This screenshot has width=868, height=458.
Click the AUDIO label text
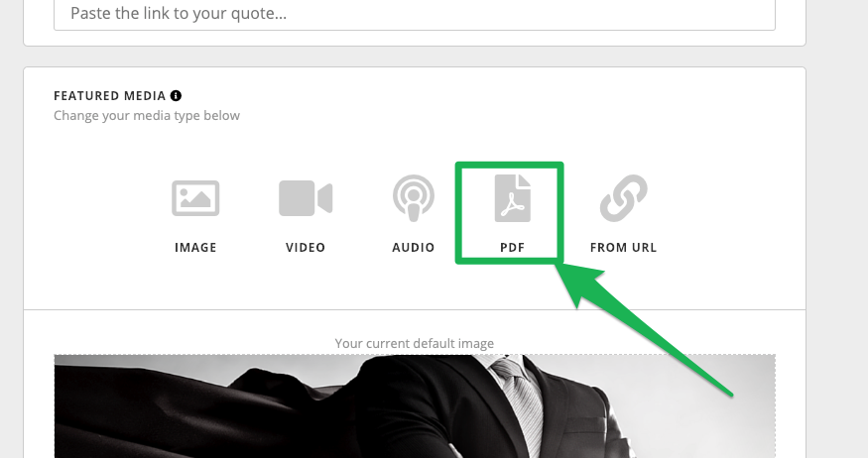pyautogui.click(x=414, y=247)
